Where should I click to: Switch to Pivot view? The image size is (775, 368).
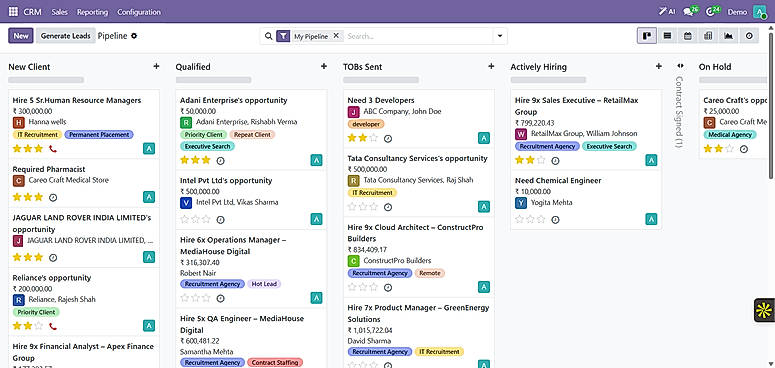(x=708, y=36)
